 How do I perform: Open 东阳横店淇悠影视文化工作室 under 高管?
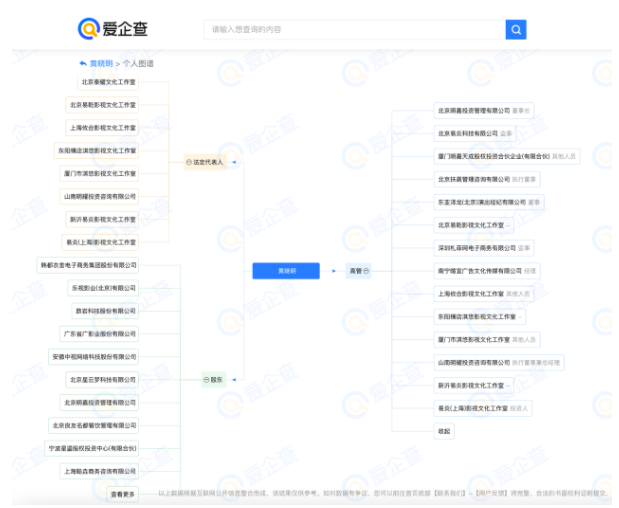coord(480,317)
